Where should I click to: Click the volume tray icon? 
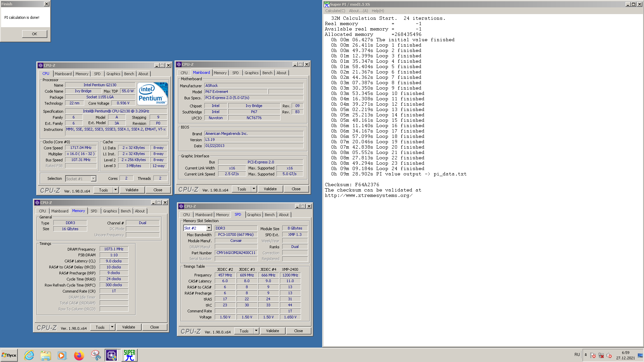(609, 355)
